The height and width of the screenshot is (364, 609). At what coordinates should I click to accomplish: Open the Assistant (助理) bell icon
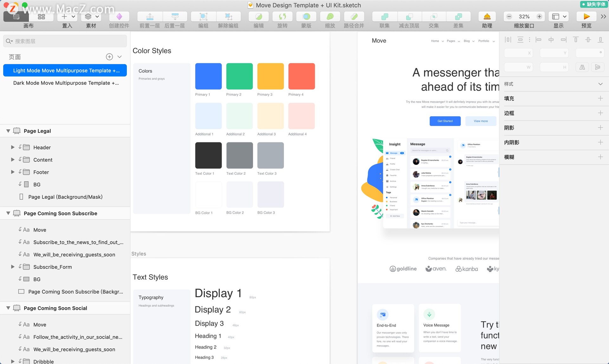[487, 16]
